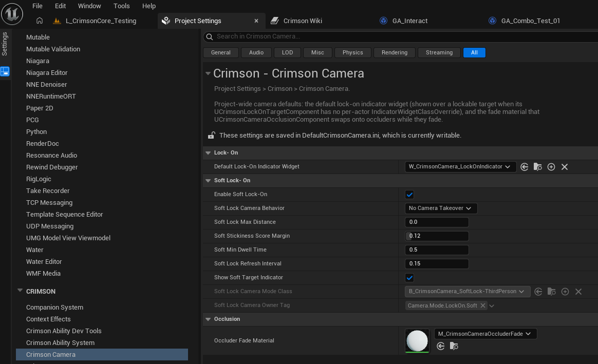Use selected asset for Default Lock-On Indicator Widget
Viewport: 598px width, 364px height.
point(525,167)
